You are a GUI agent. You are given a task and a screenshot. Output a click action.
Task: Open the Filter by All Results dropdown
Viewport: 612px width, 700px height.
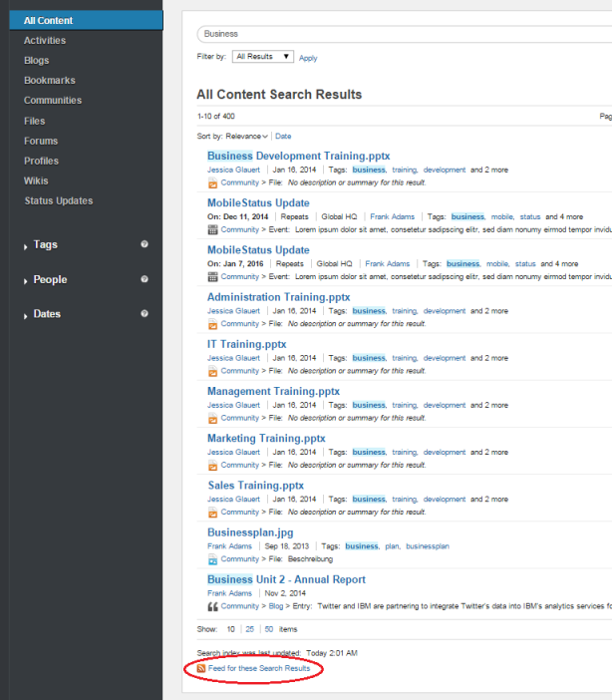(263, 57)
